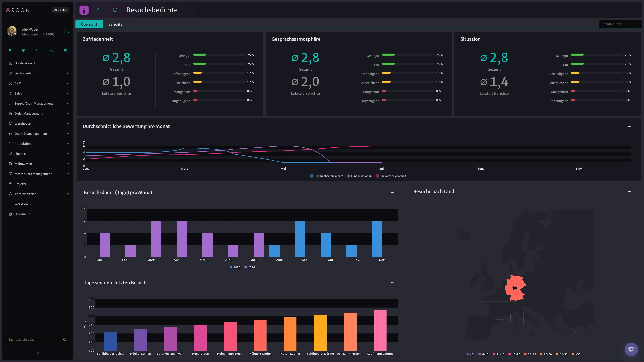The width and height of the screenshot is (644, 362).
Task: Click the version badge 260716.3
Action: coord(61,10)
